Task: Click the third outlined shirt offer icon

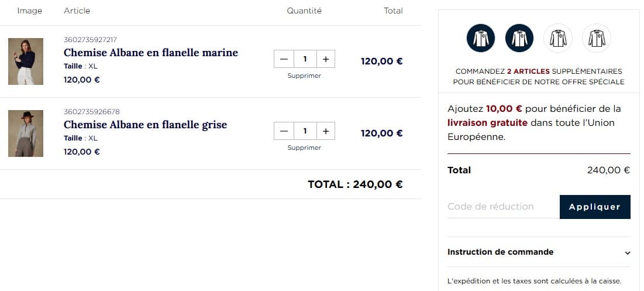Action: tap(558, 39)
